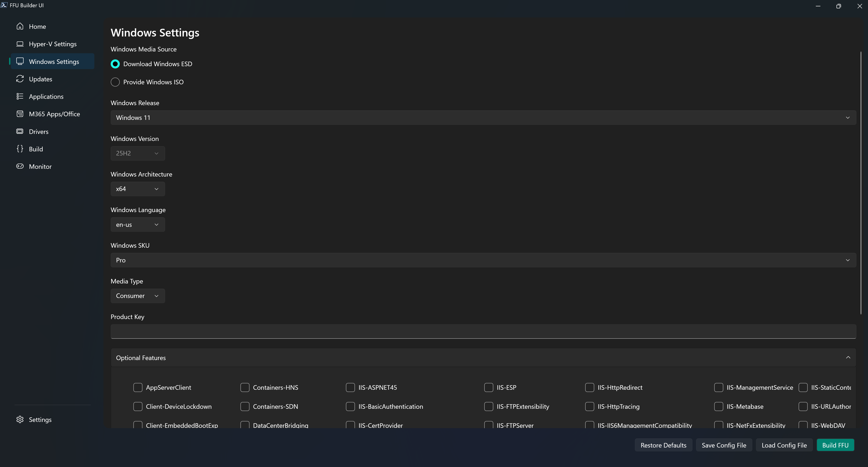The image size is (868, 467).
Task: Open the Windows SKU Pro dropdown
Action: [x=483, y=260]
